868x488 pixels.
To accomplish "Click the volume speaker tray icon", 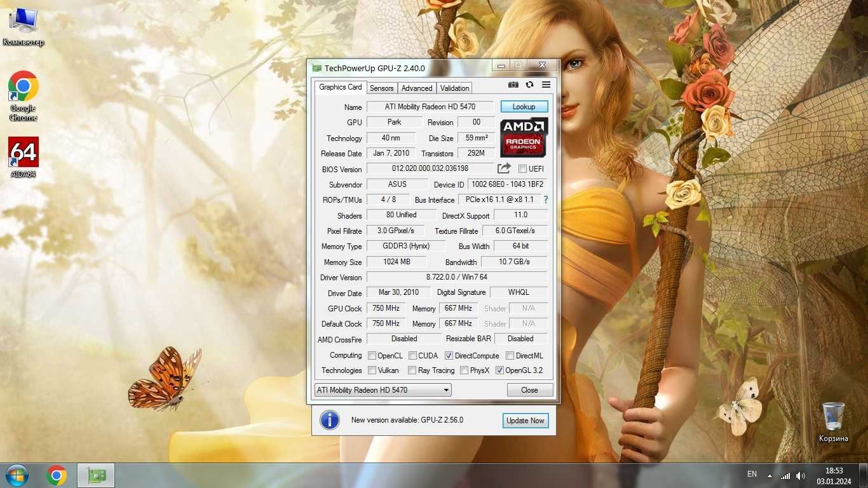I will [801, 475].
